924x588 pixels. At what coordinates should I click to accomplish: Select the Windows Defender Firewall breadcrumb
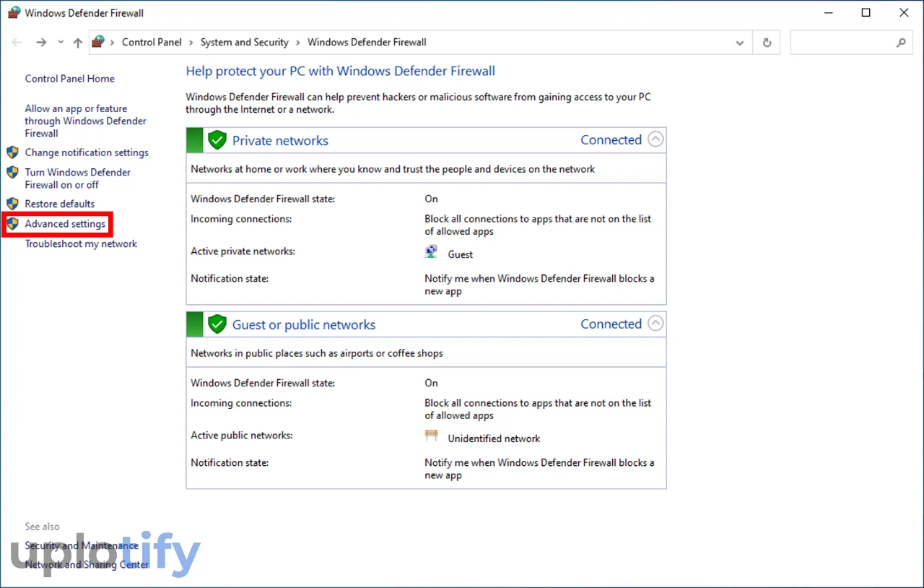[367, 42]
